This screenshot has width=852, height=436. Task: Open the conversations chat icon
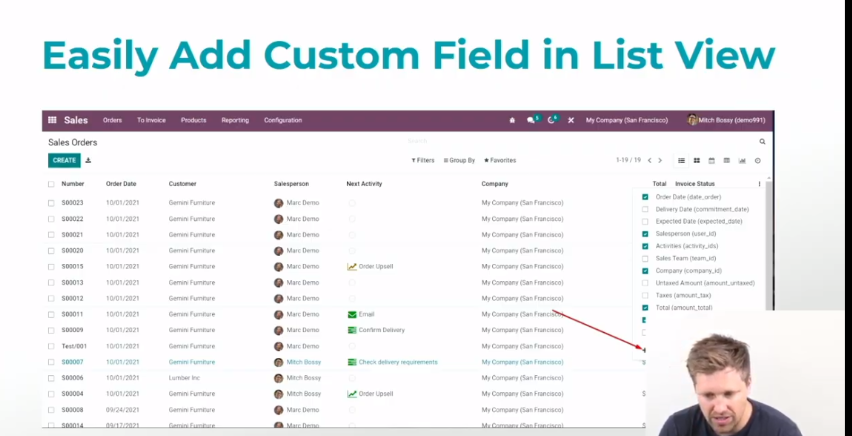click(531, 120)
